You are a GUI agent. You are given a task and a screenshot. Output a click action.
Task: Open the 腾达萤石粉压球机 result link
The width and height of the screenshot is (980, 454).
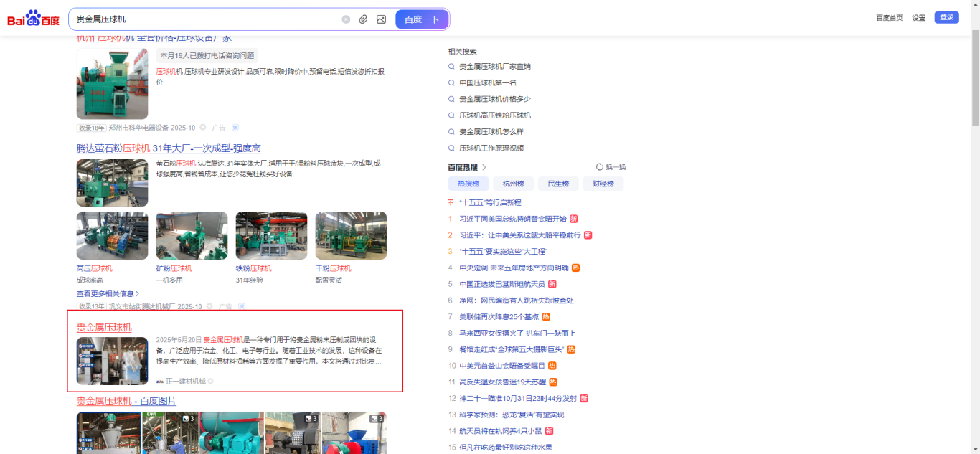click(x=169, y=148)
